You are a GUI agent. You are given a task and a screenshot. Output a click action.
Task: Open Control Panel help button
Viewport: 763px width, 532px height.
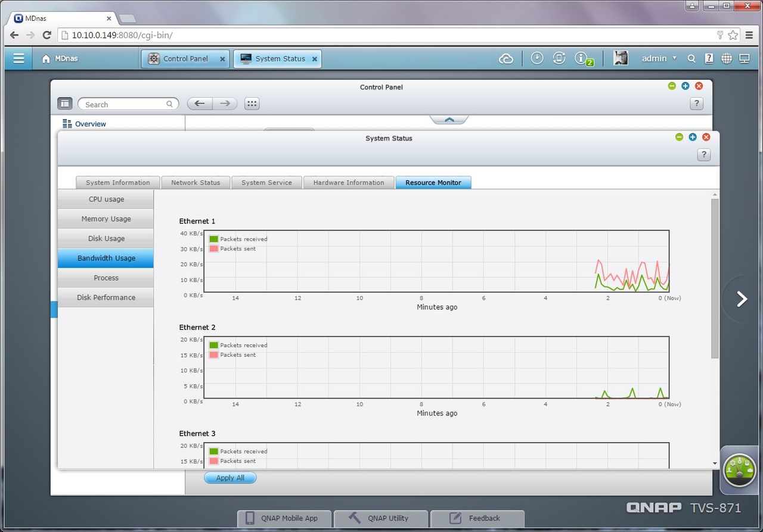[696, 104]
